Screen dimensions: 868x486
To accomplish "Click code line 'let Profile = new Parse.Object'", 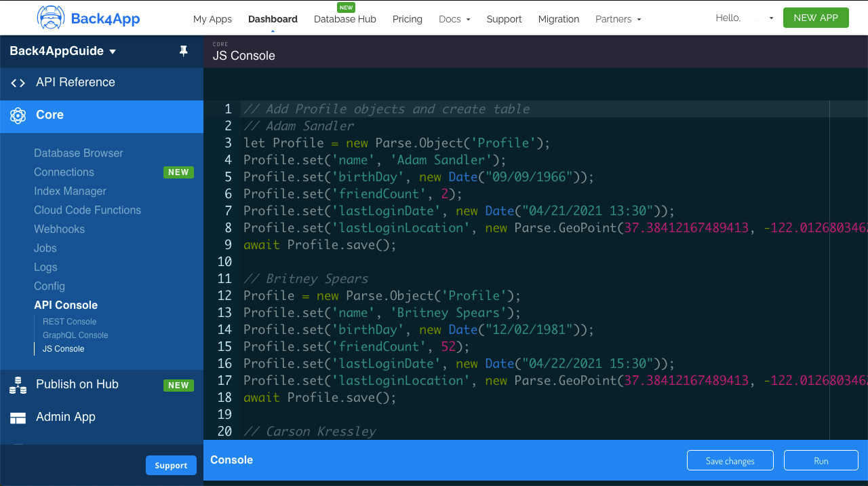I will [397, 143].
